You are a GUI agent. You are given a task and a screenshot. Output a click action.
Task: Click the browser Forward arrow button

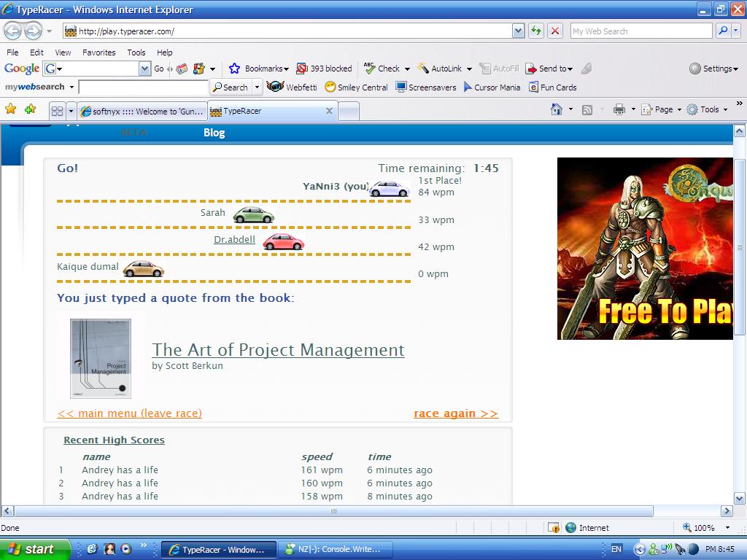click(x=33, y=31)
